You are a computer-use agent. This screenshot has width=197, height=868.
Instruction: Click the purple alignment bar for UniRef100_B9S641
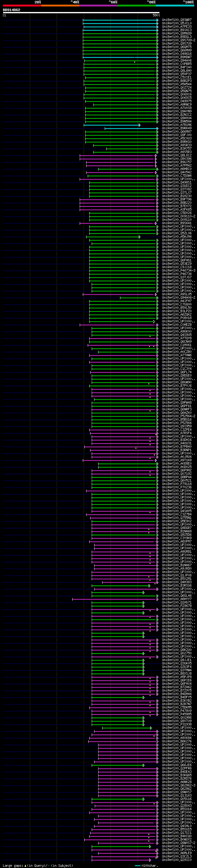point(118,223)
